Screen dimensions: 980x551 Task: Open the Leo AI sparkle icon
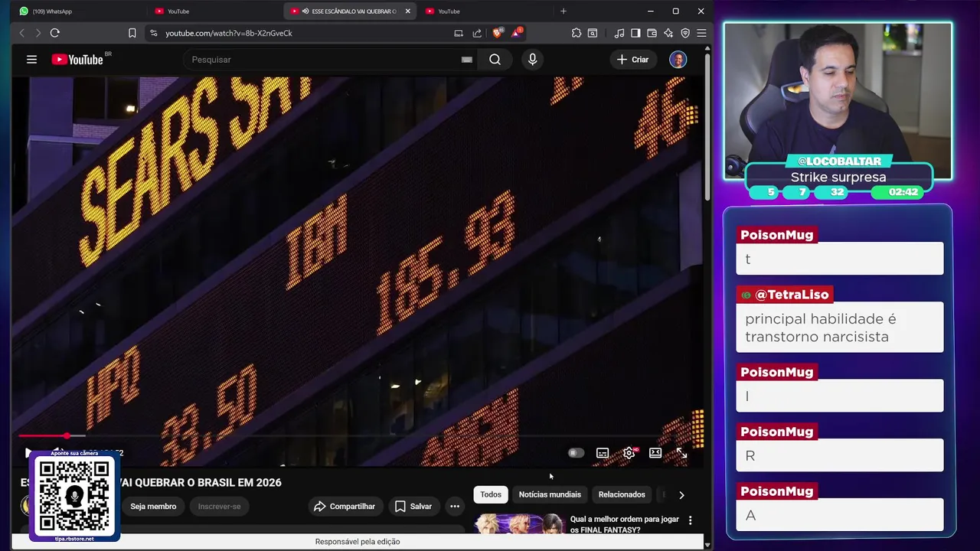point(668,33)
